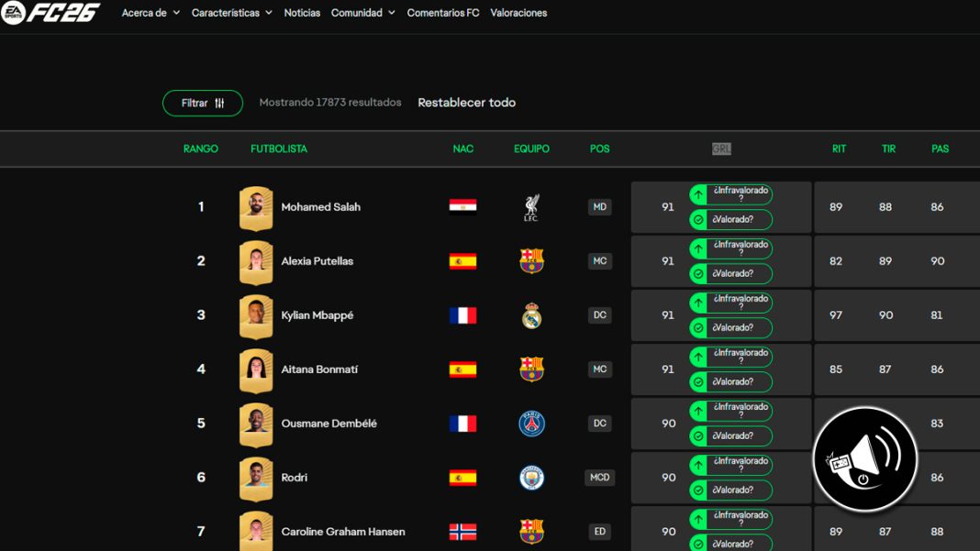The width and height of the screenshot is (980, 551).
Task: Vote ¿Infravalorado? for Caroline Graham Hansen
Action: [x=730, y=519]
